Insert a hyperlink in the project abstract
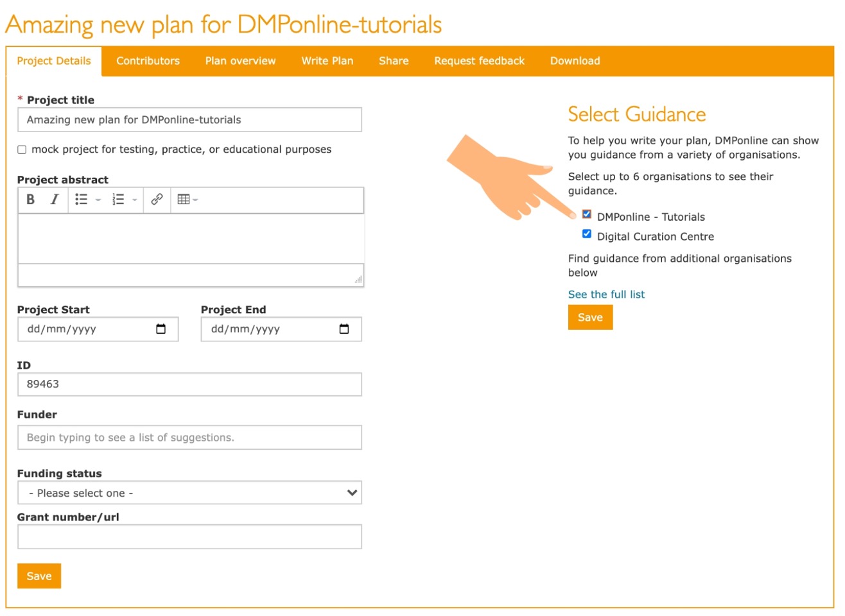This screenshot has width=845, height=616. pos(156,200)
